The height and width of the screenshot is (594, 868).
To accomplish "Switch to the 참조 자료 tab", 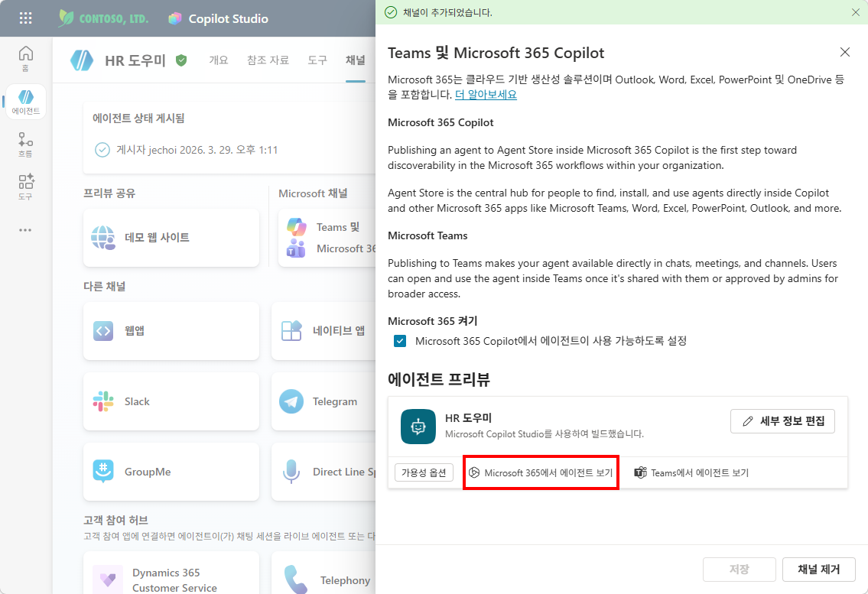I will (x=268, y=60).
